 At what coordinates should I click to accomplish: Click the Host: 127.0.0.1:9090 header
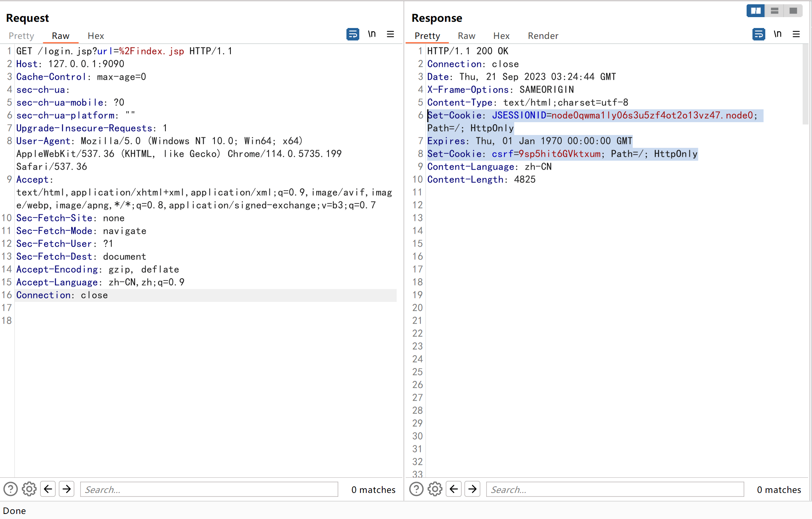tap(70, 64)
